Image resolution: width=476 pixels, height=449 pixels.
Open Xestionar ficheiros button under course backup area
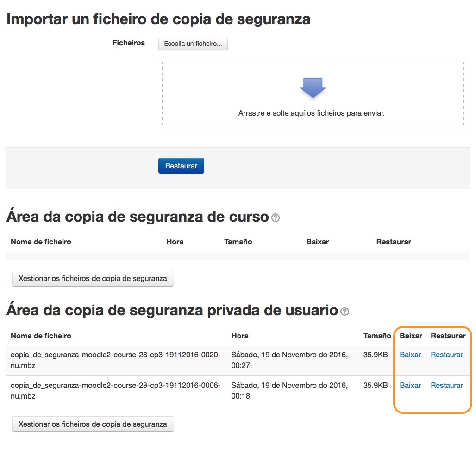point(93,279)
